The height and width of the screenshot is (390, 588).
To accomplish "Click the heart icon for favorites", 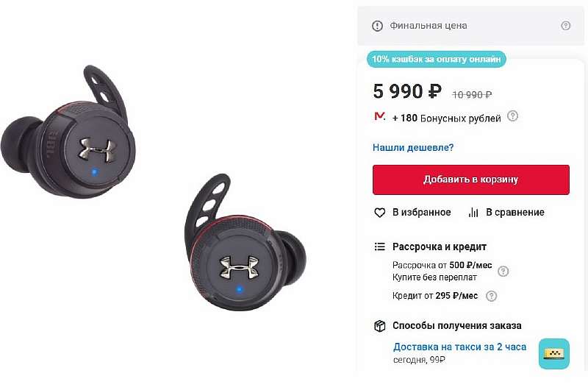I will pos(379,213).
